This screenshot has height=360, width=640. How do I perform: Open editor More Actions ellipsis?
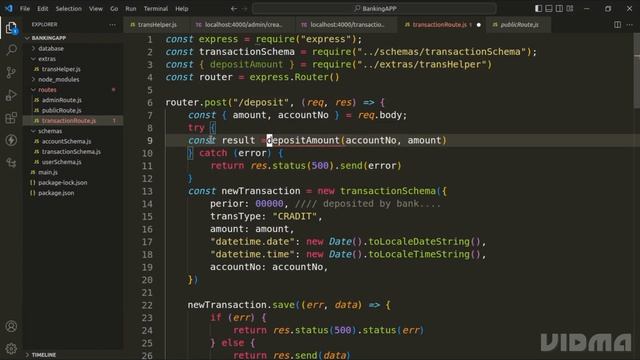(x=630, y=25)
